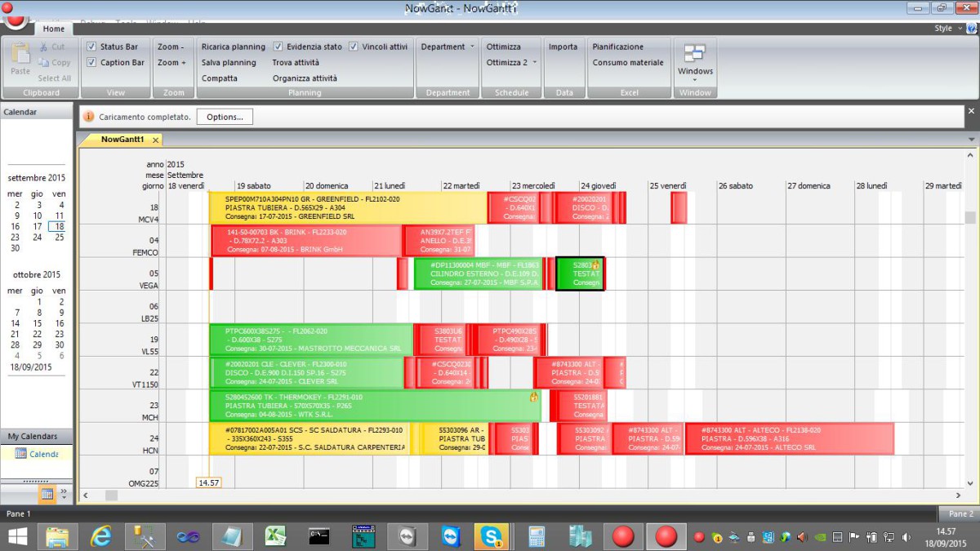This screenshot has height=551, width=980.
Task: Select the red BRINK task on FEMCO
Action: [306, 241]
